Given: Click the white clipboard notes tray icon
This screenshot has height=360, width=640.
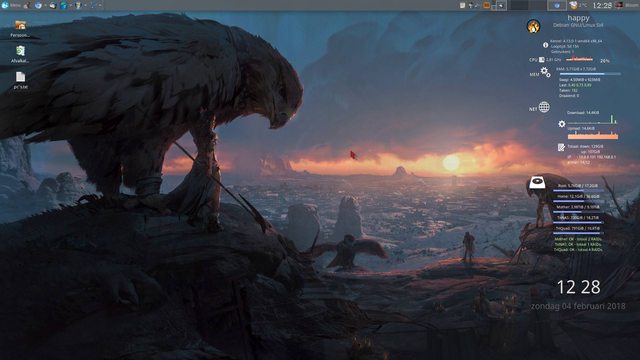Looking at the screenshot, I should [x=462, y=5].
